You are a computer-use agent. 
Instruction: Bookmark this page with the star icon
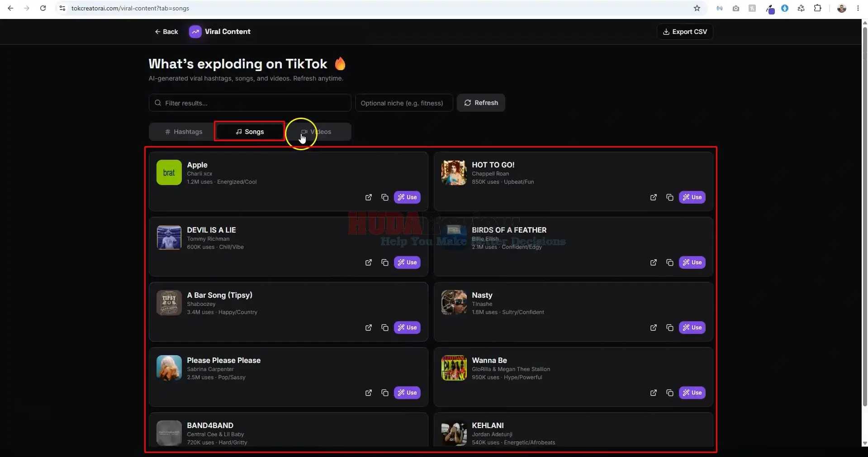[697, 8]
